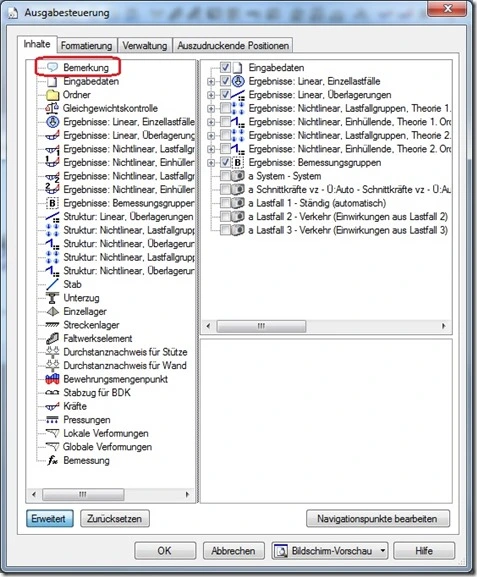Select the Faltwerkselement icon
Screen dimensions: 477x577
tap(52, 338)
